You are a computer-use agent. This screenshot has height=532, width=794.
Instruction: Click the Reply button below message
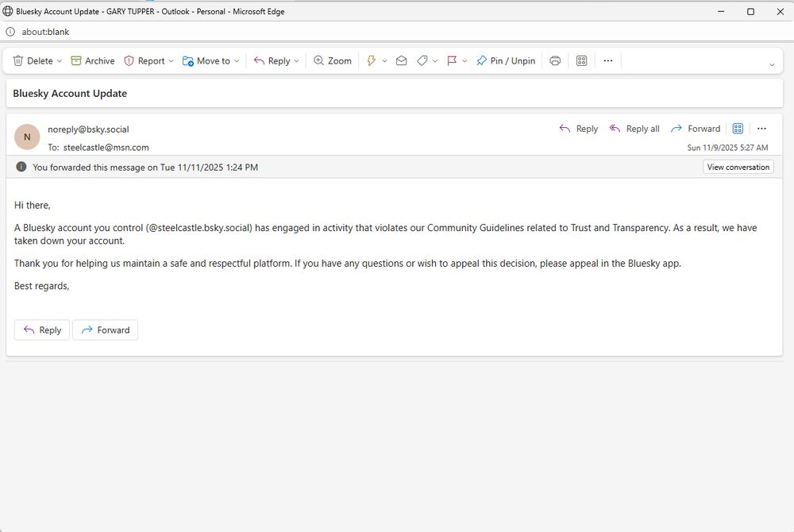pyautogui.click(x=41, y=330)
